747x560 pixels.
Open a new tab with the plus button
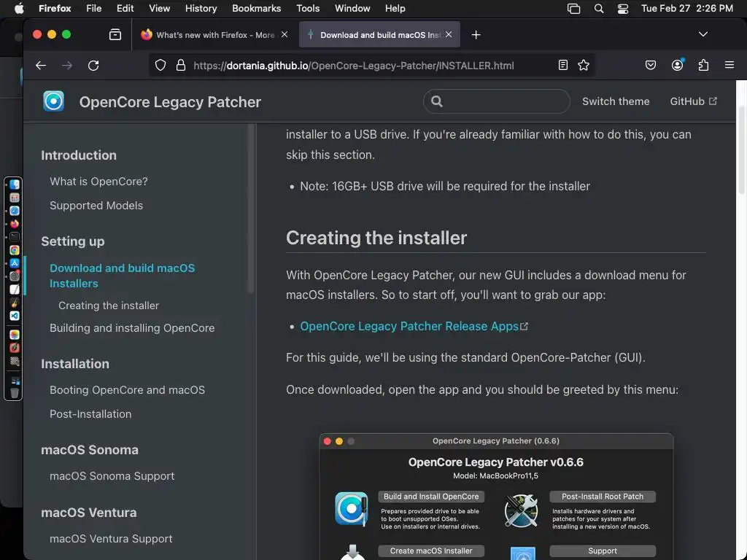(x=476, y=35)
